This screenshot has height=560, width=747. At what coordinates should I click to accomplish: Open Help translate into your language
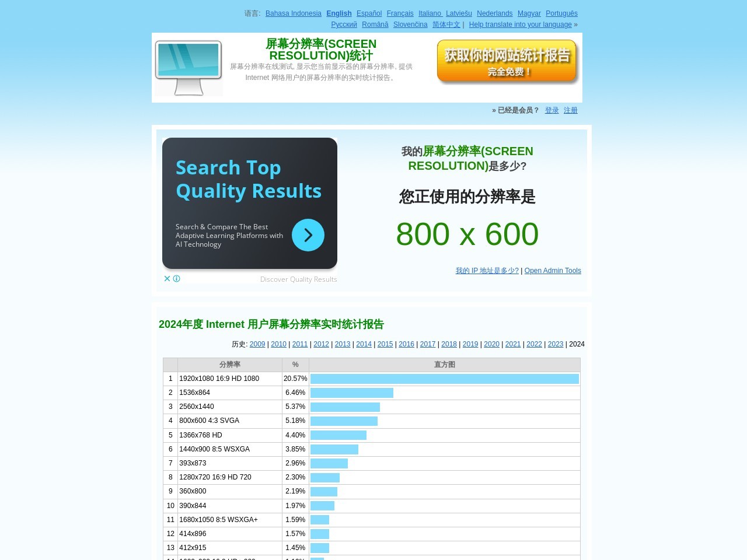519,24
